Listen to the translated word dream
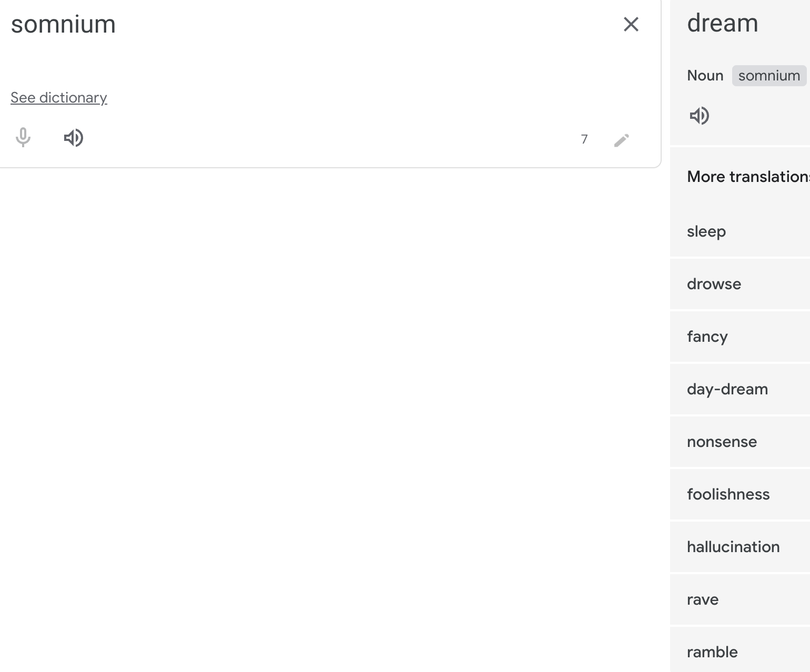Screen dimensions: 810x672 (700, 116)
